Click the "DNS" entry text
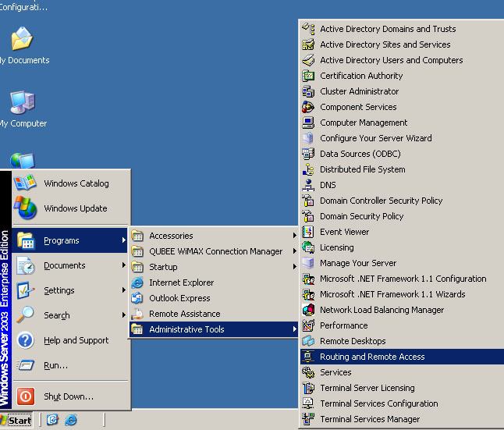The width and height of the screenshot is (504, 430). (x=328, y=185)
